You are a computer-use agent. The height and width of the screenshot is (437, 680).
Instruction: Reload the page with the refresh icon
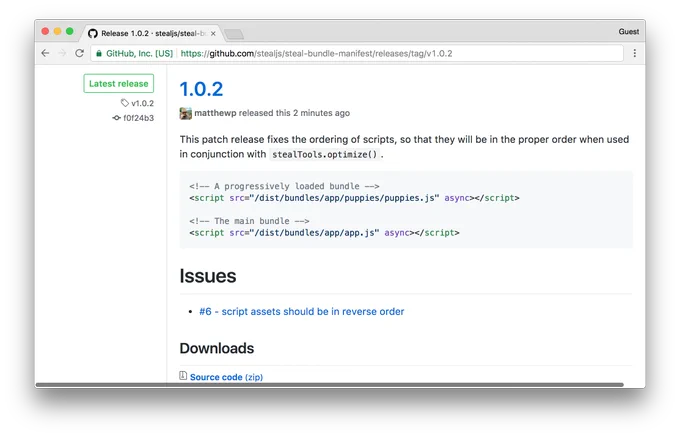pyautogui.click(x=79, y=53)
